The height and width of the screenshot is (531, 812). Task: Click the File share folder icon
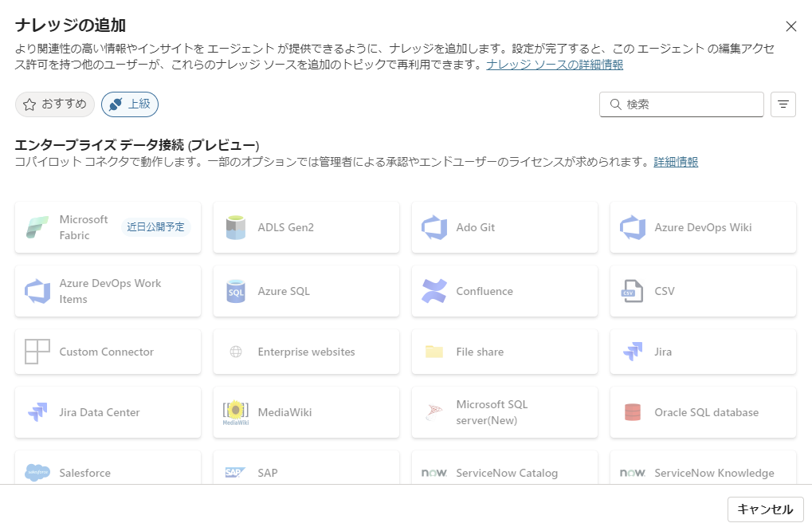click(x=434, y=352)
